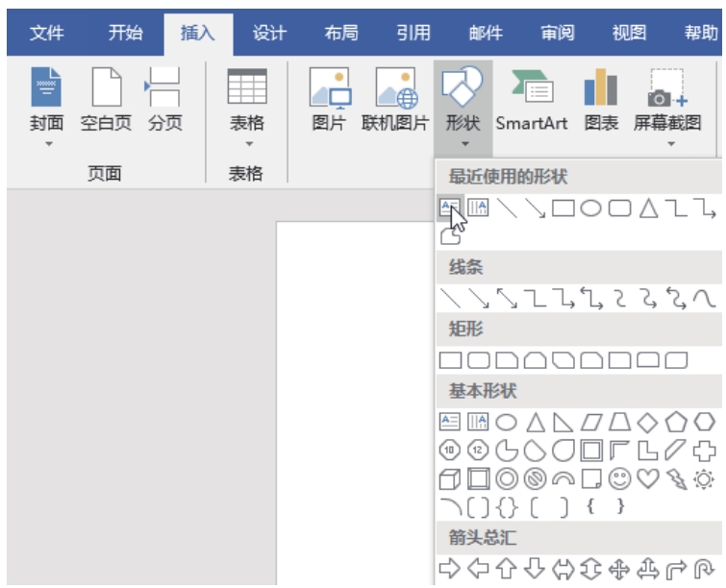Pick the double-arrow line in 线条 section
Viewport: 726px width, 588px height.
coord(507,299)
